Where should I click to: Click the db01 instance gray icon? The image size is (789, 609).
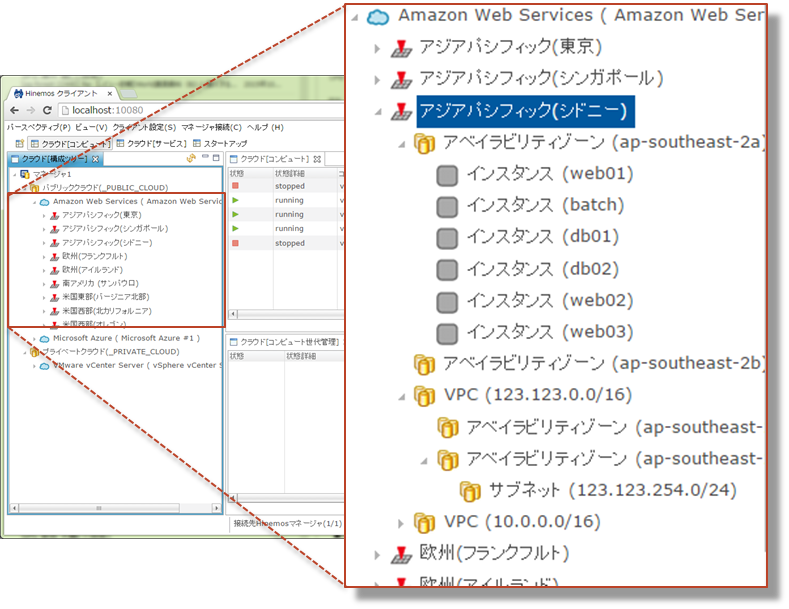point(447,239)
